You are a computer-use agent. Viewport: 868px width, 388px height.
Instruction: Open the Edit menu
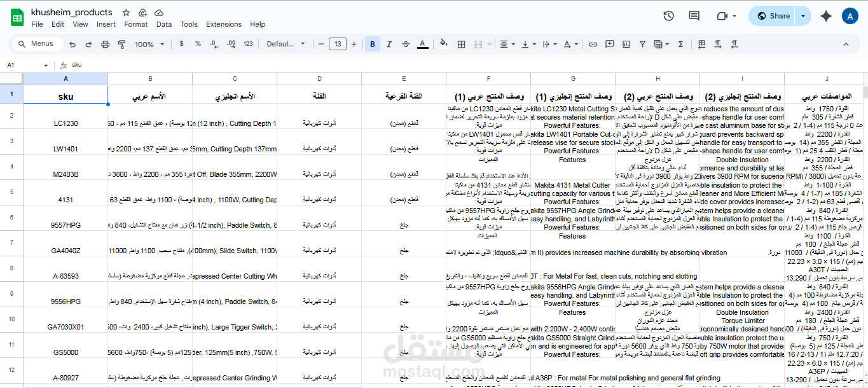click(x=58, y=24)
